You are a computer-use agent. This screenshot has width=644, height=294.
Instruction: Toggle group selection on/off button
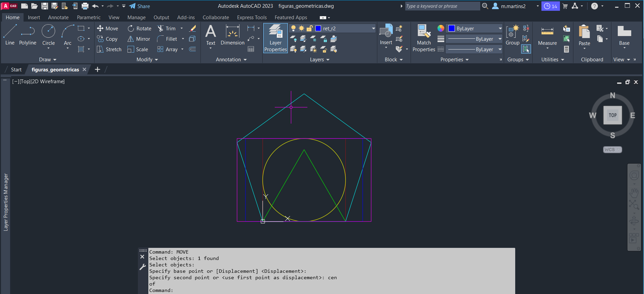[x=526, y=49]
